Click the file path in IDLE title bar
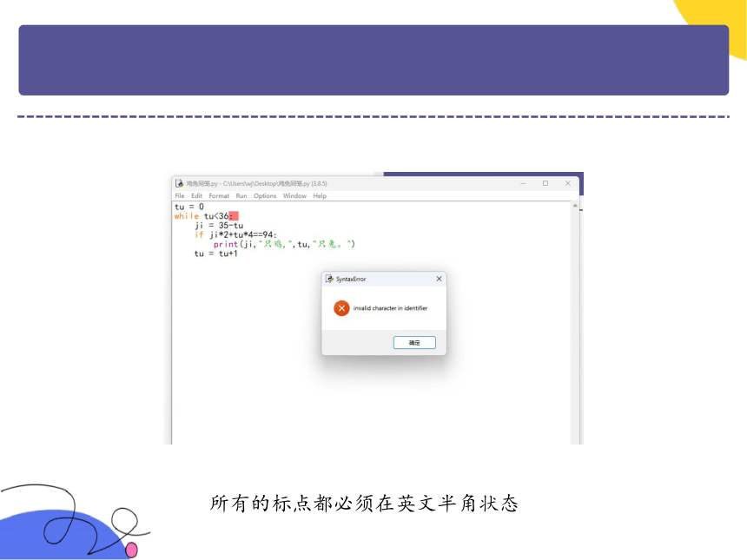Viewport: 747px width, 560px height. [x=256, y=183]
